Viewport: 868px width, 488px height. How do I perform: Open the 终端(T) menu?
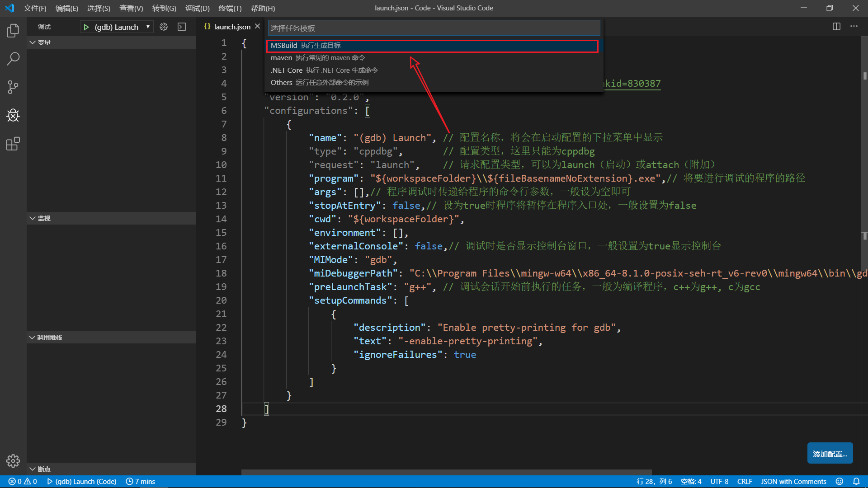[x=230, y=8]
